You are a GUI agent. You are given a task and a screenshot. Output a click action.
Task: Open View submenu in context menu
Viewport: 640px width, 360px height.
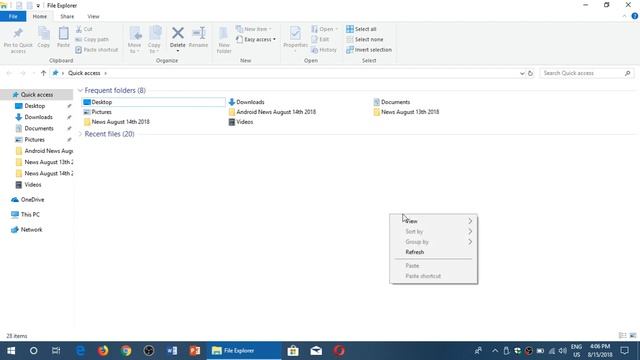click(x=433, y=221)
